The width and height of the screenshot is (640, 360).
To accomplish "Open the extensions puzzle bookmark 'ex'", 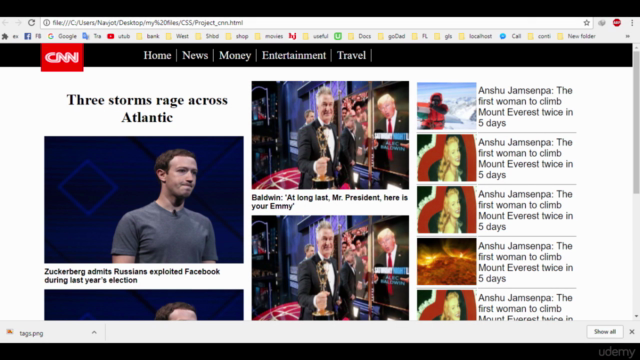I will click(10, 36).
